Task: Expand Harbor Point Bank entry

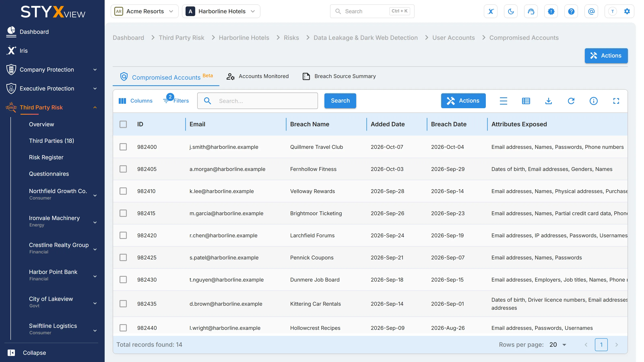Action: pyautogui.click(x=95, y=276)
